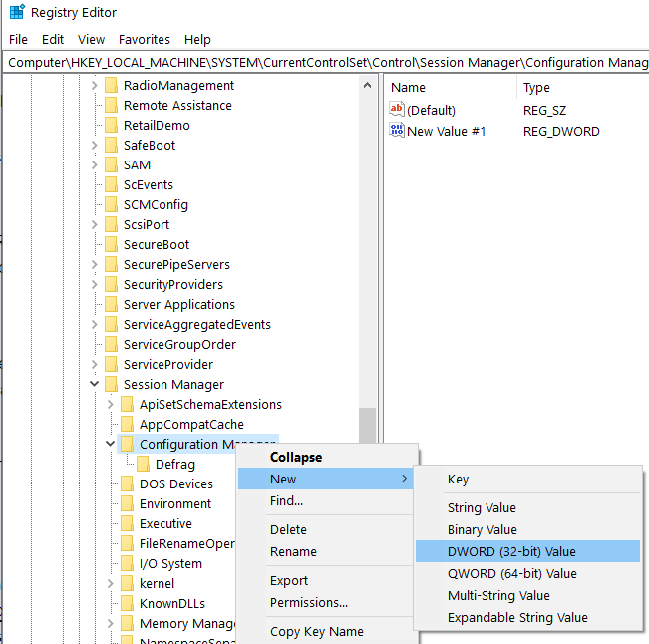The width and height of the screenshot is (649, 644).
Task: Expand the ApiSetSchemaExtensions key
Action: coord(110,404)
